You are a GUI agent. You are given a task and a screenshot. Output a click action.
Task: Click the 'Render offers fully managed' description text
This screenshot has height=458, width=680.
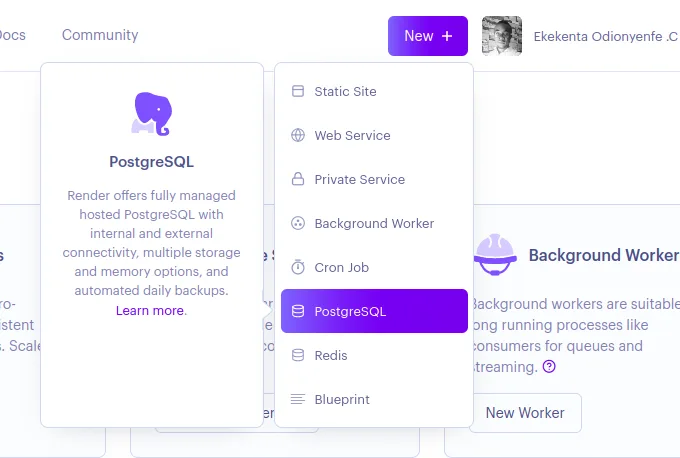[x=151, y=242]
